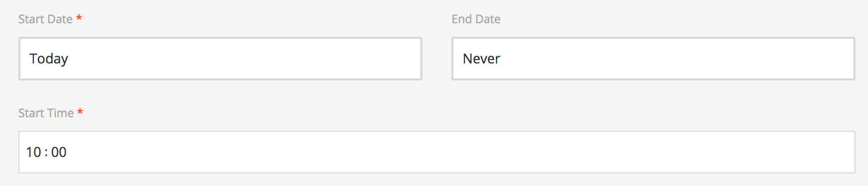The width and height of the screenshot is (868, 186).
Task: Open the time picker from the 10 : 00 field
Action: [x=437, y=152]
